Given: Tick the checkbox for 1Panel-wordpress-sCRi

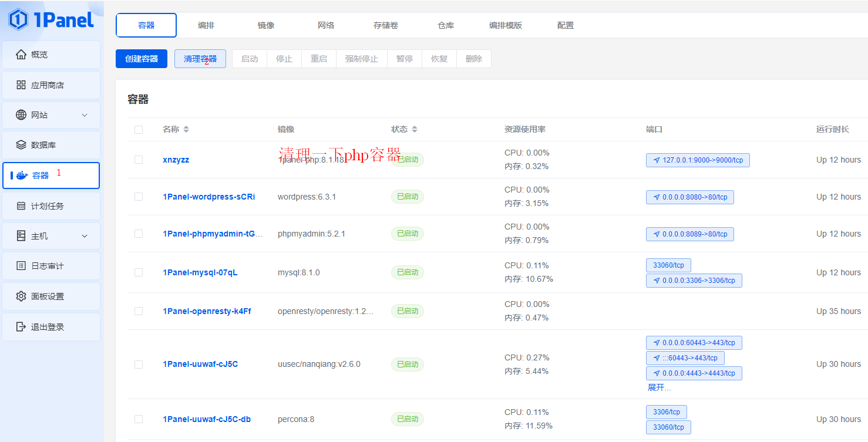Looking at the screenshot, I should (139, 197).
